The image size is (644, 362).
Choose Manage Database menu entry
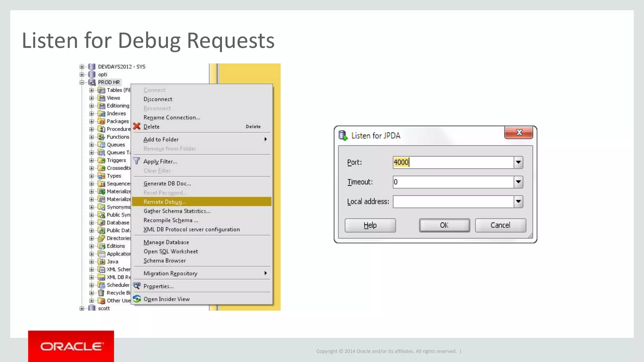(201, 242)
